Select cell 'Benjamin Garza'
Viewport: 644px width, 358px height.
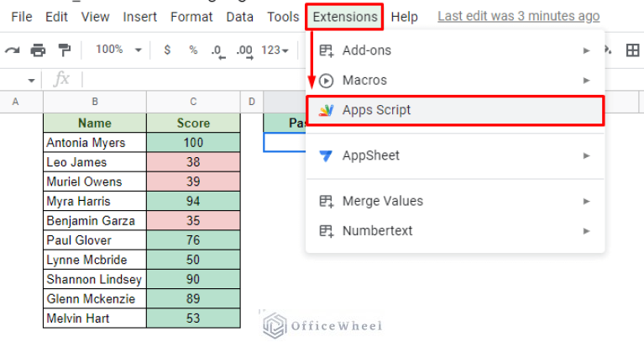(95, 221)
